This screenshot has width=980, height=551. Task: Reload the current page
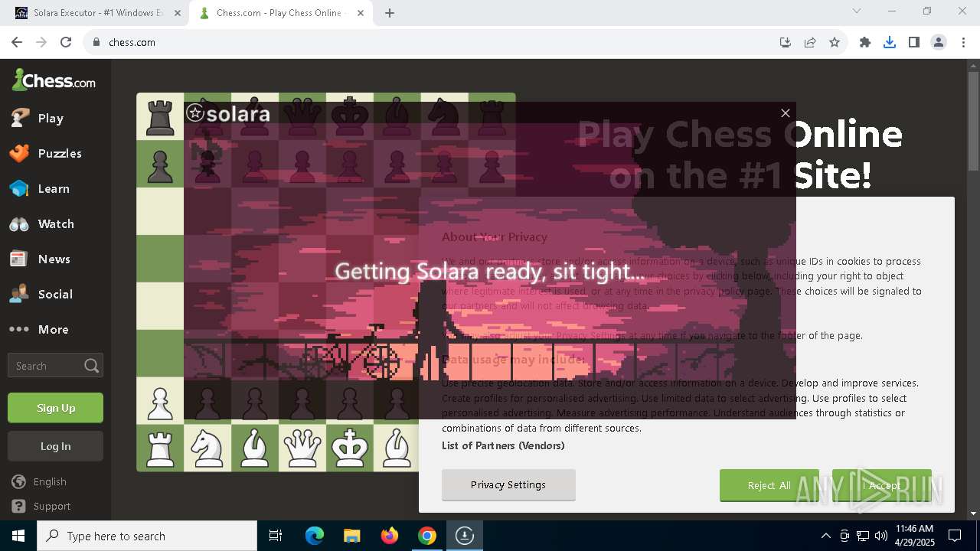tap(66, 42)
